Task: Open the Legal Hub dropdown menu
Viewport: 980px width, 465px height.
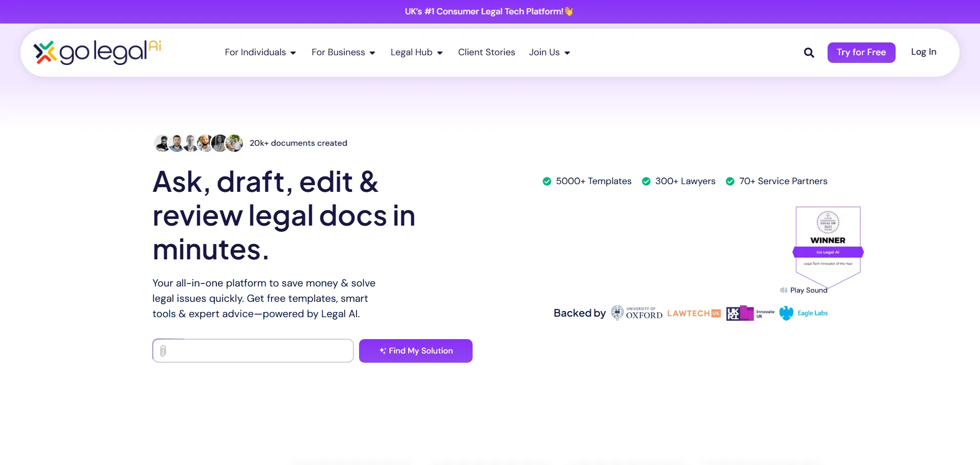Action: pos(416,52)
